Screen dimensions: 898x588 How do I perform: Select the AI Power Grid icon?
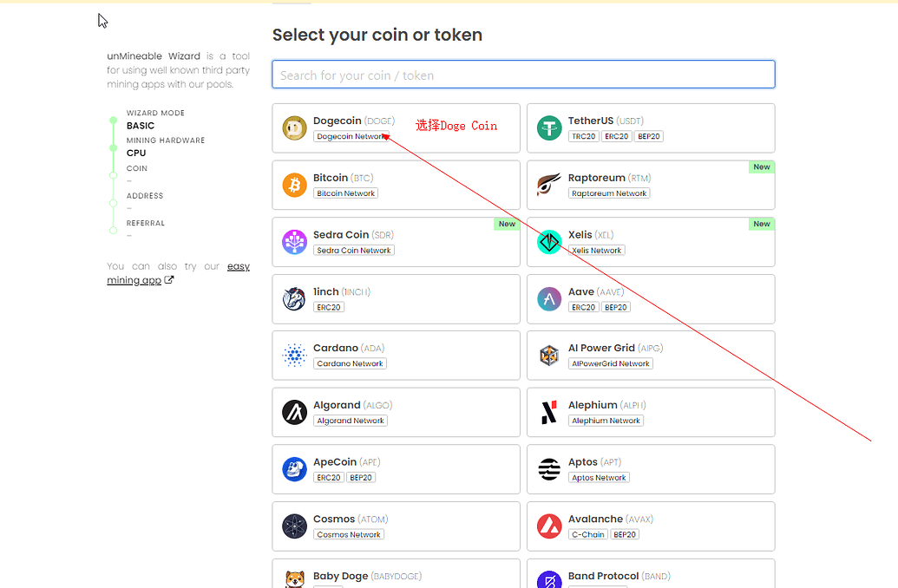point(549,355)
